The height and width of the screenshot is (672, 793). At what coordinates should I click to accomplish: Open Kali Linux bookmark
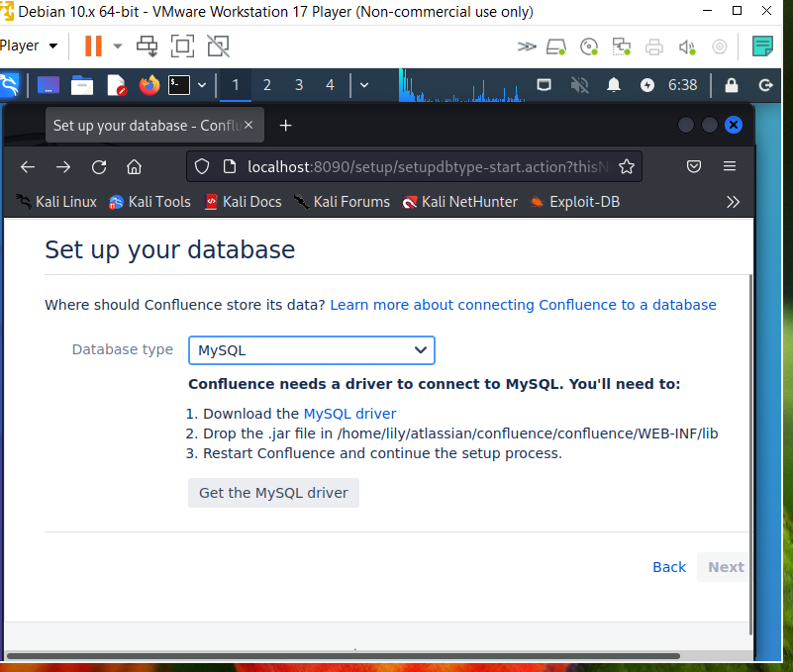click(56, 202)
